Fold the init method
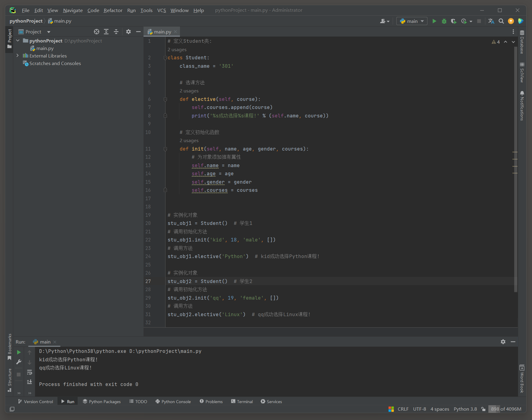 [165, 149]
